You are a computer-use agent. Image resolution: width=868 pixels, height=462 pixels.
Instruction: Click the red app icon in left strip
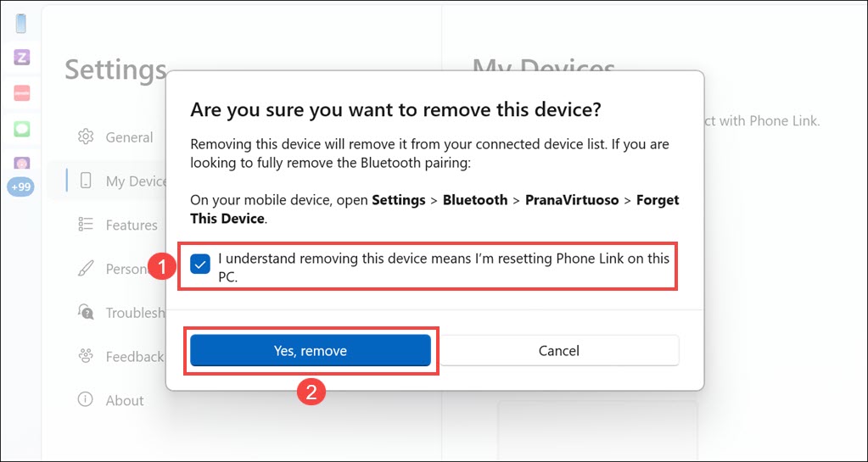pyautogui.click(x=22, y=93)
